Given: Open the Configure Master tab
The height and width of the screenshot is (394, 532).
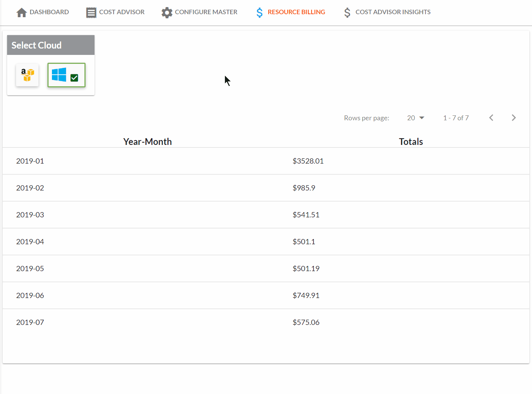Looking at the screenshot, I should [x=199, y=12].
